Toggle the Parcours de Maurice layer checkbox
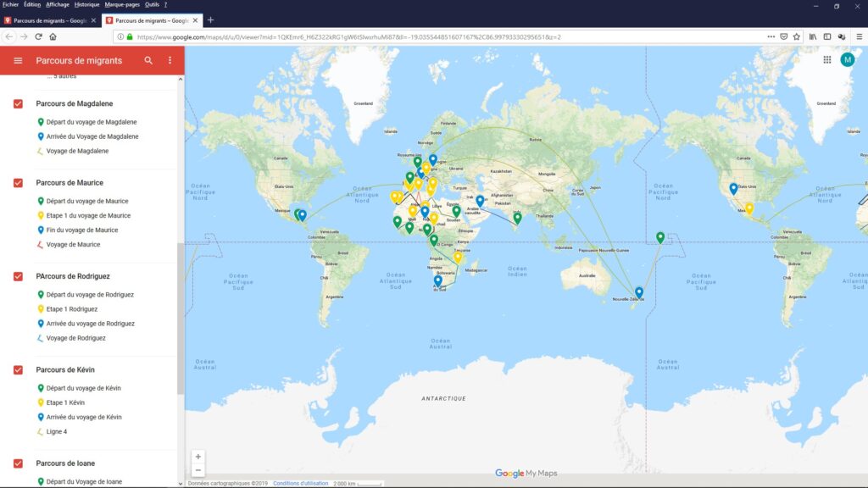Viewport: 868px width, 488px height. pos(18,183)
